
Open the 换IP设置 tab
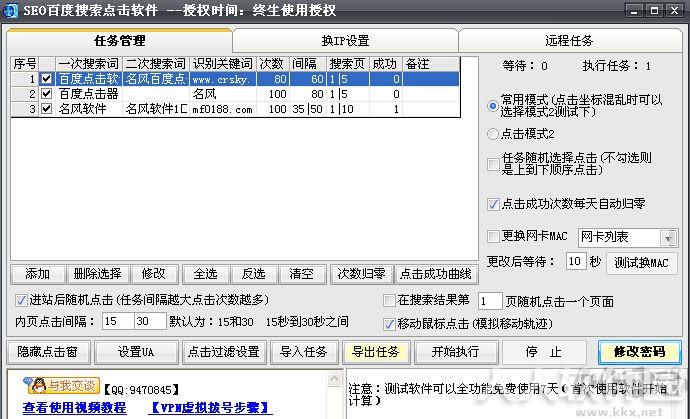click(345, 41)
